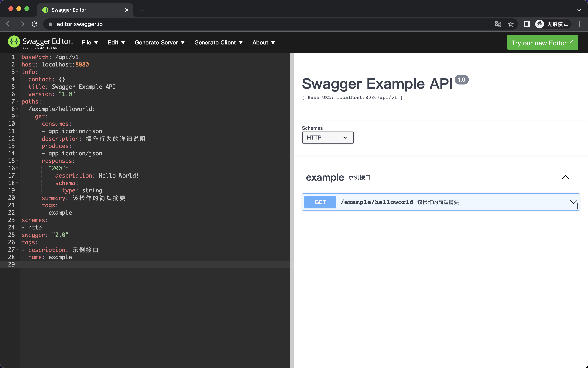Click the Try our new Editor button
Screen dimensions: 588x368
pyautogui.click(x=543, y=42)
